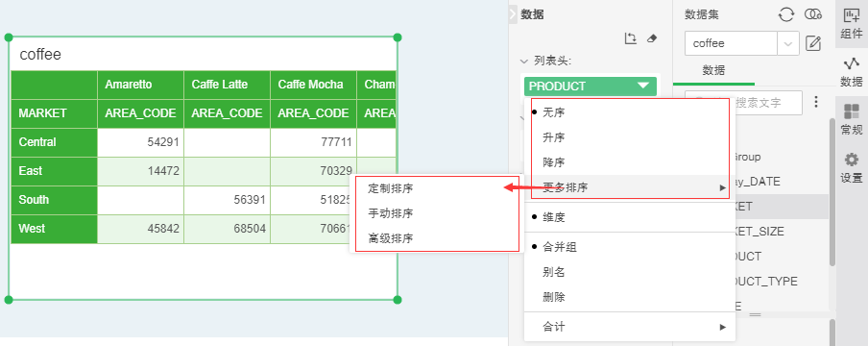Click the linked datasets icon beside refresh

[x=812, y=14]
